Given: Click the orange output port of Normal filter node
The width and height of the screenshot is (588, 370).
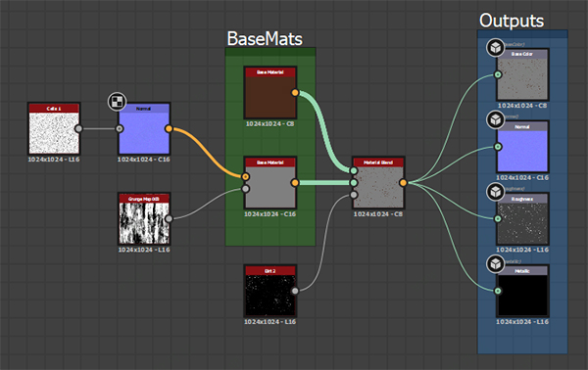Looking at the screenshot, I should click(169, 129).
